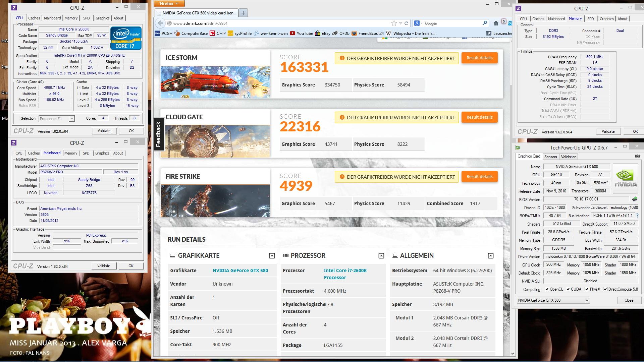Open the ComputerBase bookmark
This screenshot has width=644, height=362.
(x=191, y=33)
